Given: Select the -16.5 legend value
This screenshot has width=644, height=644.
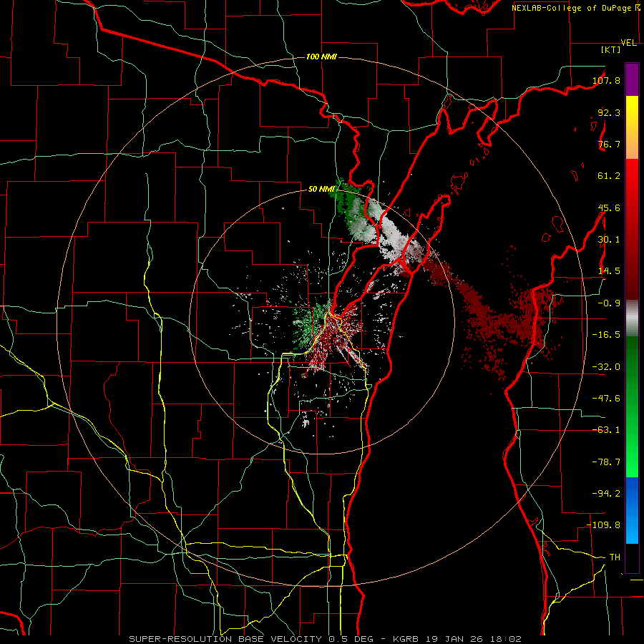Looking at the screenshot, I should 606,335.
